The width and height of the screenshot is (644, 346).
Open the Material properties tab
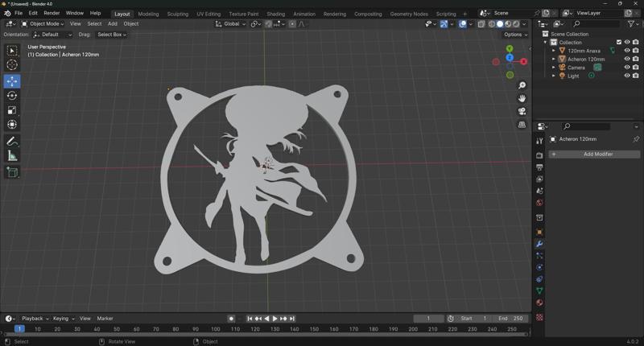tap(539, 303)
